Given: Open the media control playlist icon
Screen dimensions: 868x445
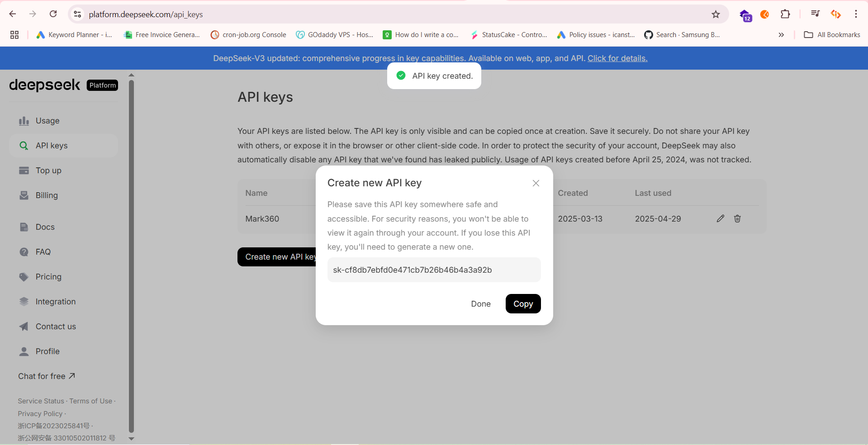Looking at the screenshot, I should [815, 14].
